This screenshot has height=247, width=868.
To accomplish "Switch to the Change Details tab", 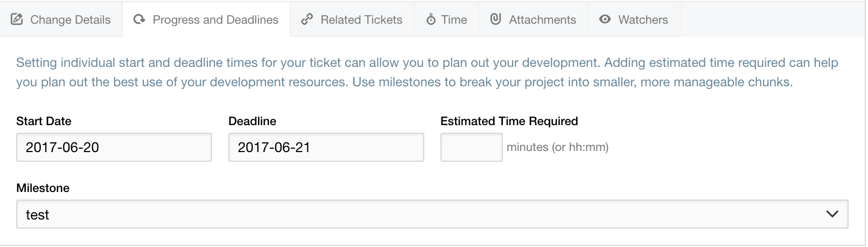I will click(61, 19).
